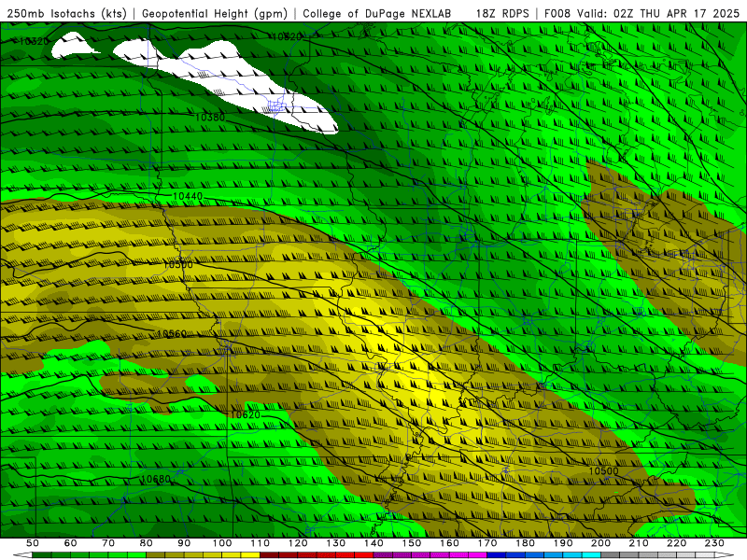Click the 10680 height contour label
This screenshot has width=747, height=560.
(156, 479)
